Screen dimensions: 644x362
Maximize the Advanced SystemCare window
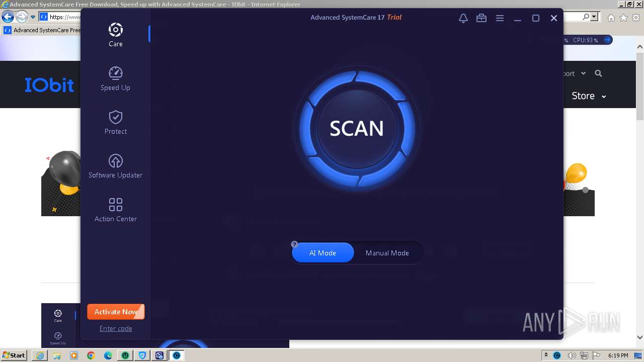point(536,18)
